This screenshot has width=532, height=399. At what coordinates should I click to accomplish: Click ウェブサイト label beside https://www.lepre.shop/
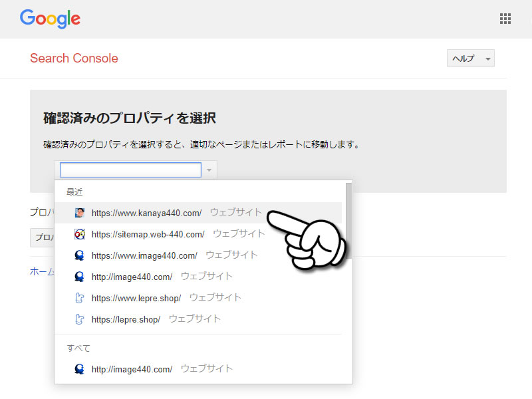tap(215, 297)
